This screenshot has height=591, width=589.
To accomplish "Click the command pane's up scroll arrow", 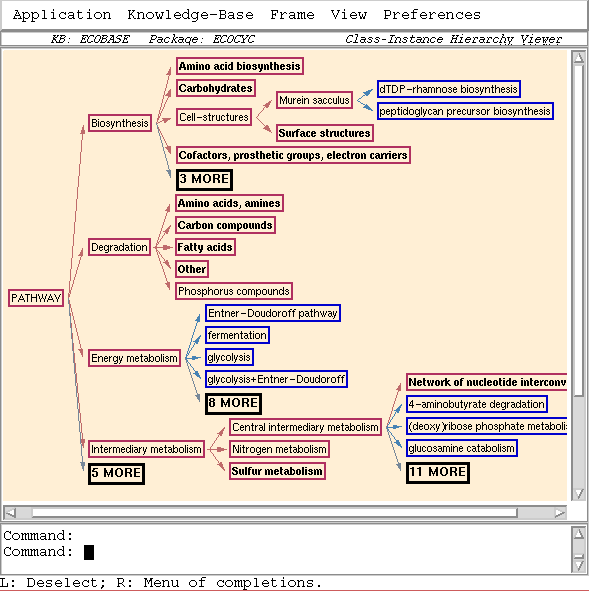I will point(579,533).
